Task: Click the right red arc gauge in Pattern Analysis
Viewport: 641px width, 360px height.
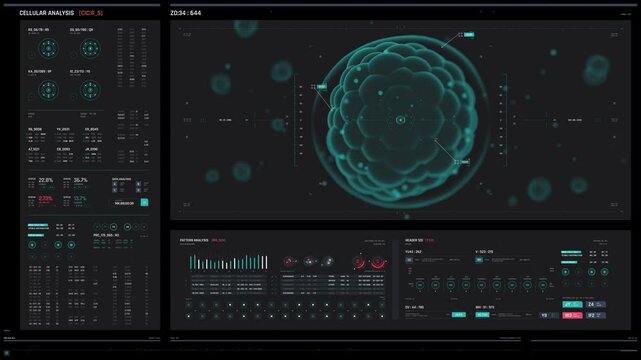Action: (378, 262)
